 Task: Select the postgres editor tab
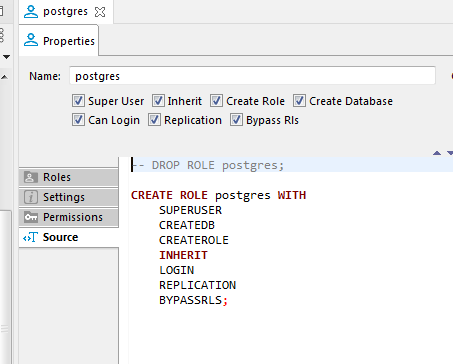[x=66, y=12]
